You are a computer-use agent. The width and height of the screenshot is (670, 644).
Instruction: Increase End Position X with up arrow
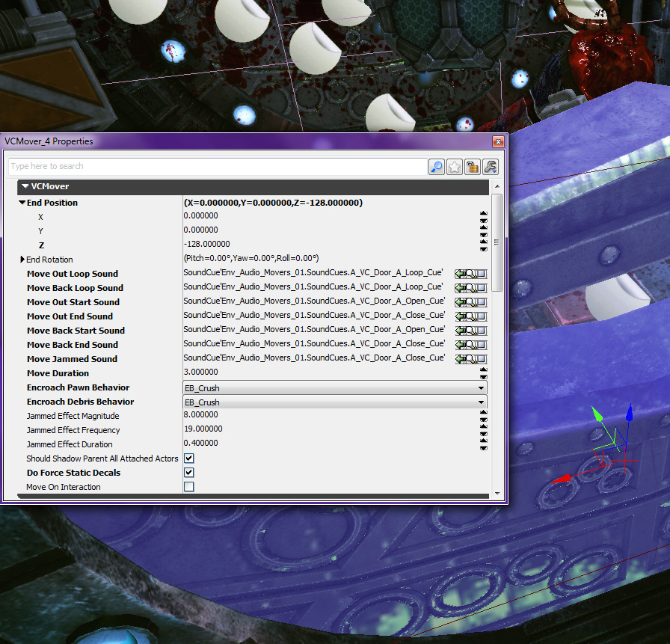(x=483, y=213)
